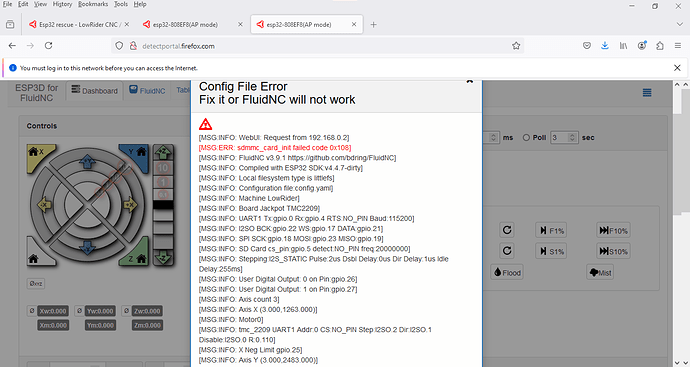Viewport: 690px width, 367px height.
Task: Jog negative X arrow
Action: coord(44,205)
